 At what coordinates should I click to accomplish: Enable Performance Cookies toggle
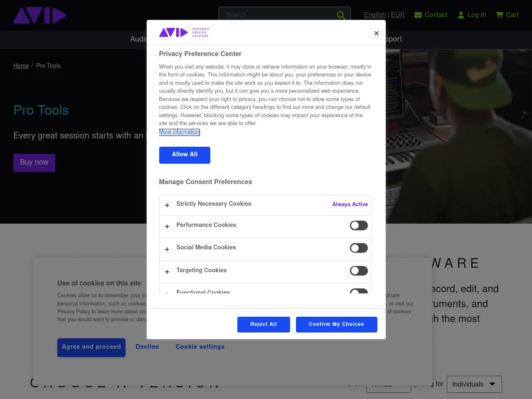pos(359,225)
